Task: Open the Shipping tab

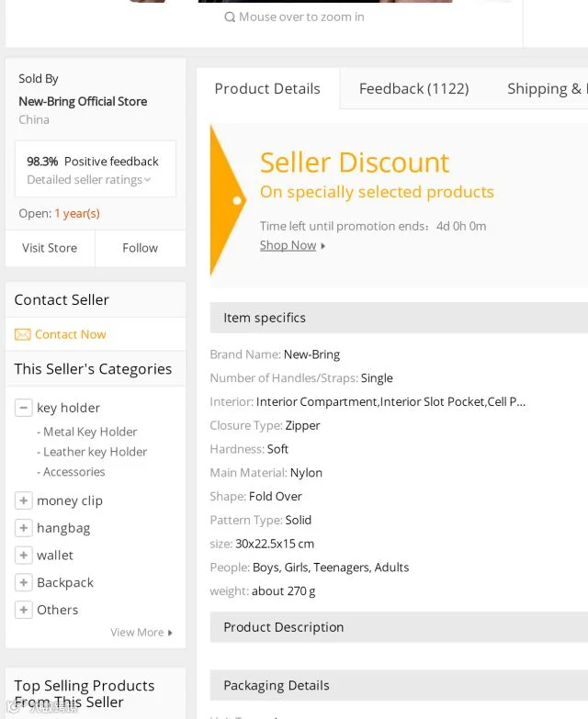Action: 544,88
